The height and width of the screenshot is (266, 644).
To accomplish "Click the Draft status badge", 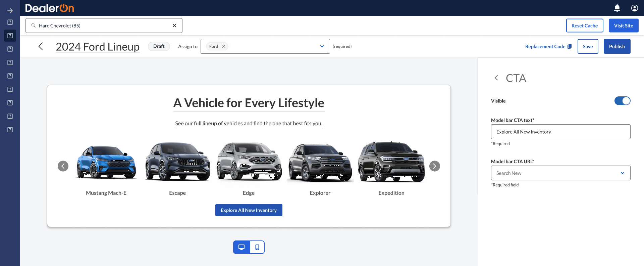I will pos(159,46).
